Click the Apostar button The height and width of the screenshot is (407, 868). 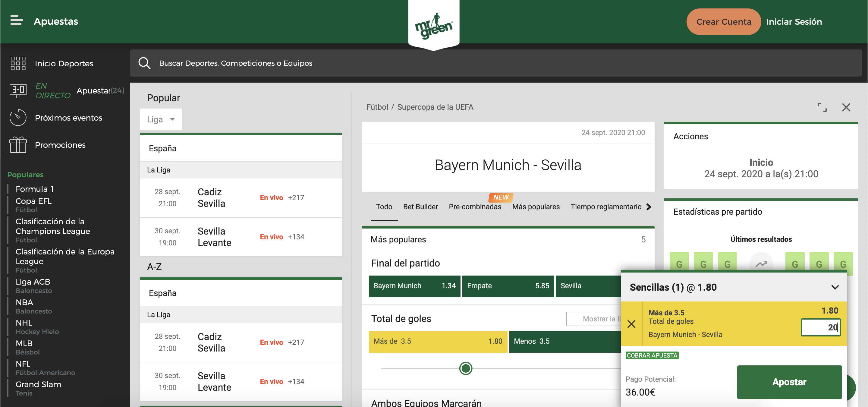click(x=789, y=382)
